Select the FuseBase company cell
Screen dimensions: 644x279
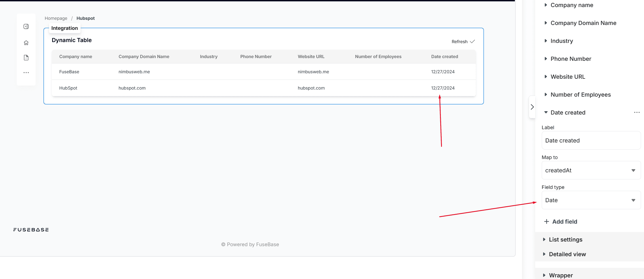[69, 72]
